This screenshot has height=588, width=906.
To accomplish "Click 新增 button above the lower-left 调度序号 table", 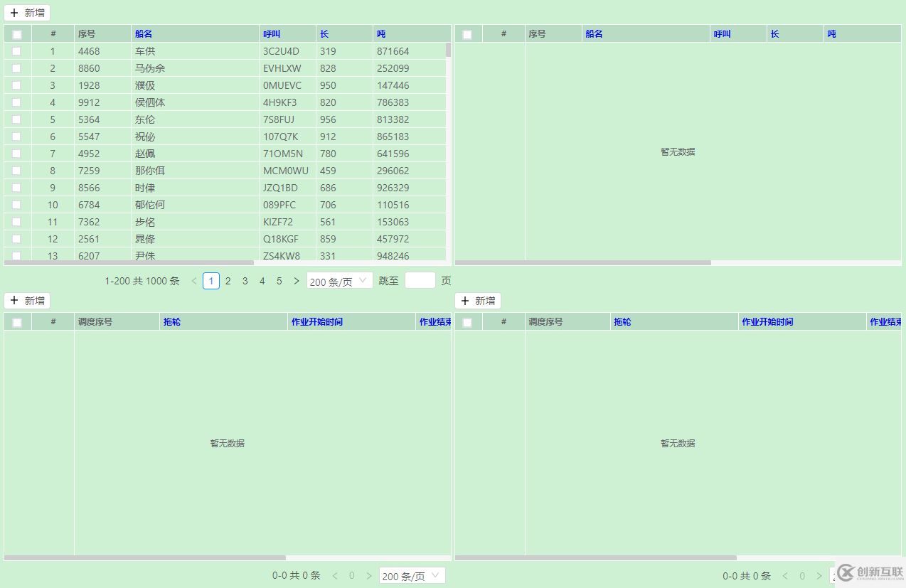I will pyautogui.click(x=27, y=301).
